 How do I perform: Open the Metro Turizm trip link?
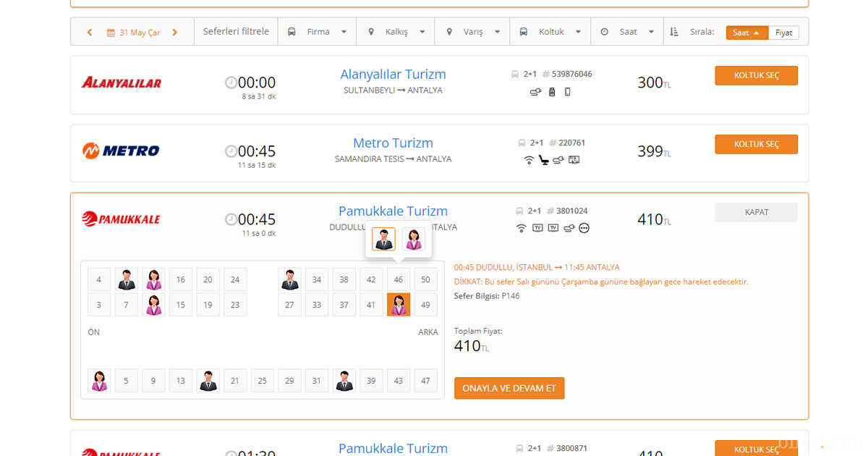pos(393,143)
